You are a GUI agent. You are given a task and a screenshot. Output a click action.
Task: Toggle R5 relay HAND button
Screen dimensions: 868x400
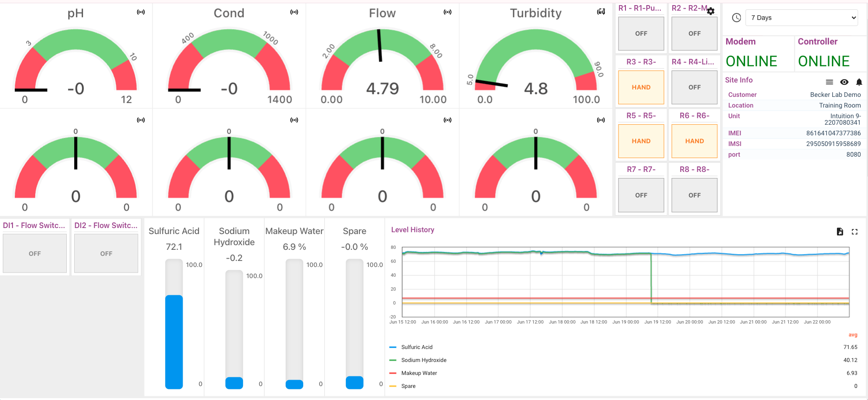(641, 141)
